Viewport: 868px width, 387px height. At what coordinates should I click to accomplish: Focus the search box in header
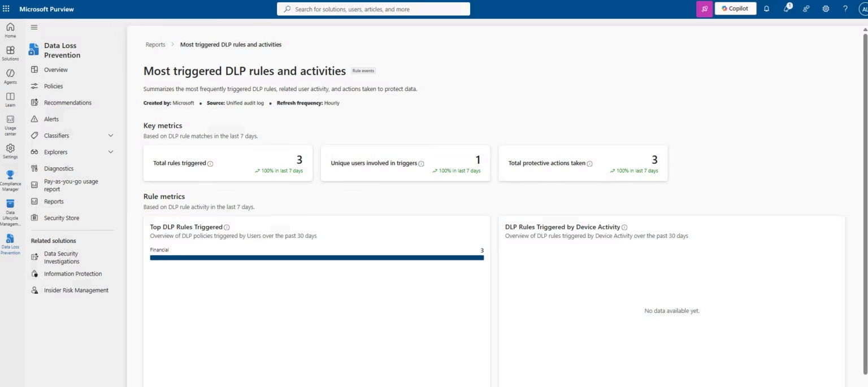point(374,9)
